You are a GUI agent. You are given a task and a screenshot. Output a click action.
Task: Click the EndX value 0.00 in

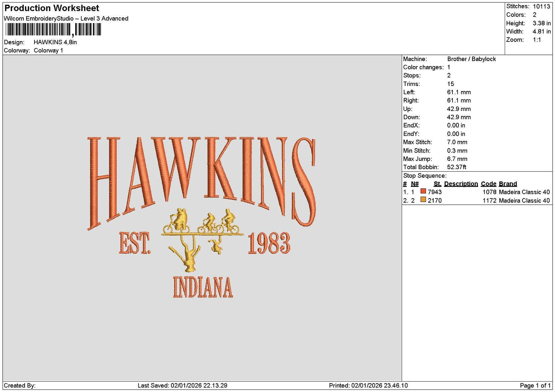click(456, 126)
